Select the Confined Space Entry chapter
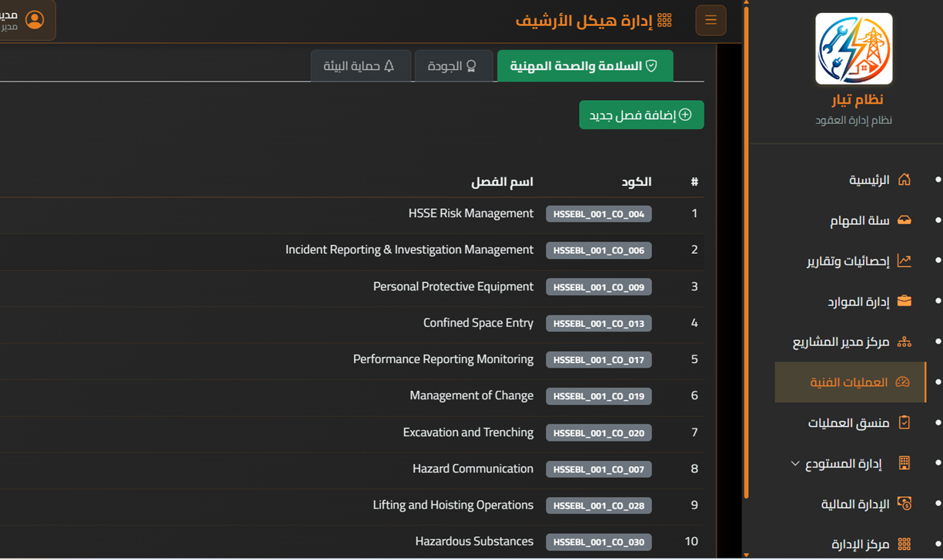 point(478,323)
